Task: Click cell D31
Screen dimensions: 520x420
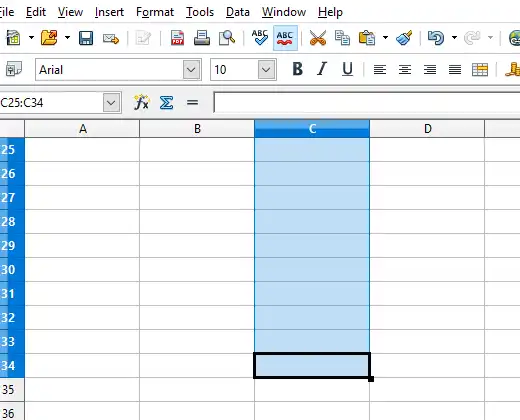Action: (427, 294)
